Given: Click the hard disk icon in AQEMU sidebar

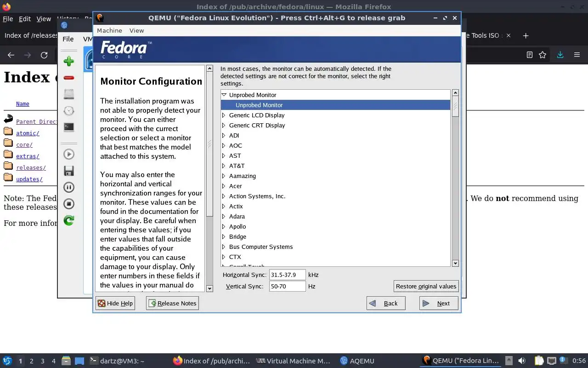Looking at the screenshot, I should (x=69, y=94).
